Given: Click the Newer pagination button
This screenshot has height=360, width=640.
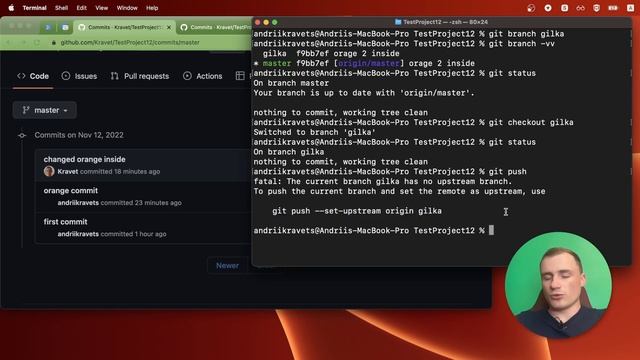Looking at the screenshot, I should pos(227,266).
